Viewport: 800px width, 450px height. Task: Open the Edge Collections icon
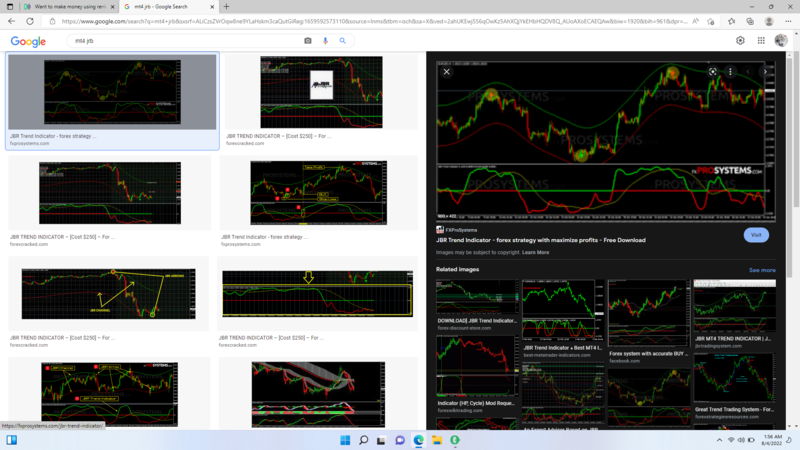pos(750,21)
